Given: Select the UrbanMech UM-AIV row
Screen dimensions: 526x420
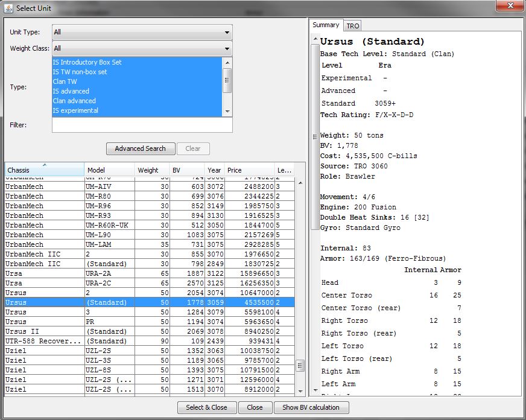Looking at the screenshot, I should [150, 186].
